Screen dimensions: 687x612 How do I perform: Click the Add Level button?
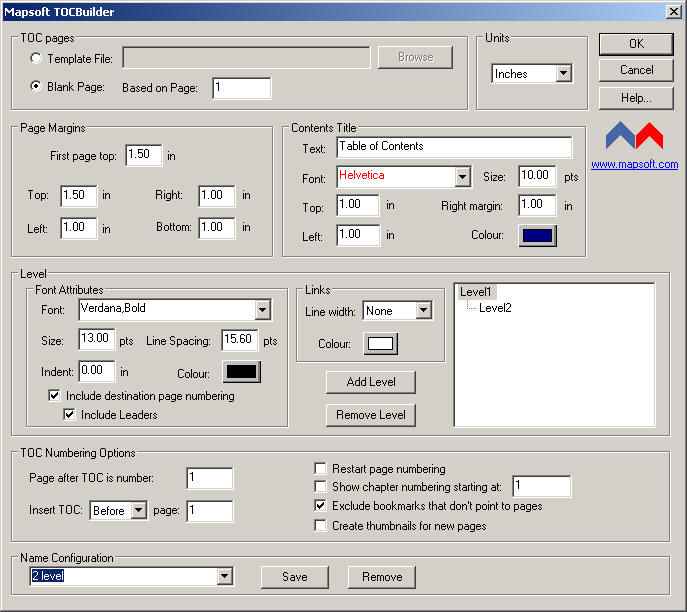coord(370,382)
